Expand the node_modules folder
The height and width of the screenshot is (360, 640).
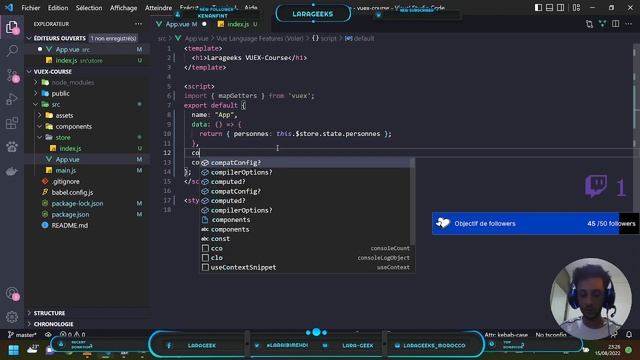[36, 82]
